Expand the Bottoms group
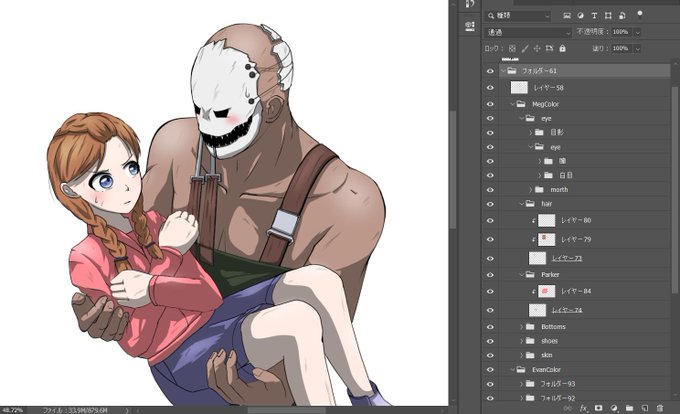The width and height of the screenshot is (680, 414). click(x=521, y=326)
